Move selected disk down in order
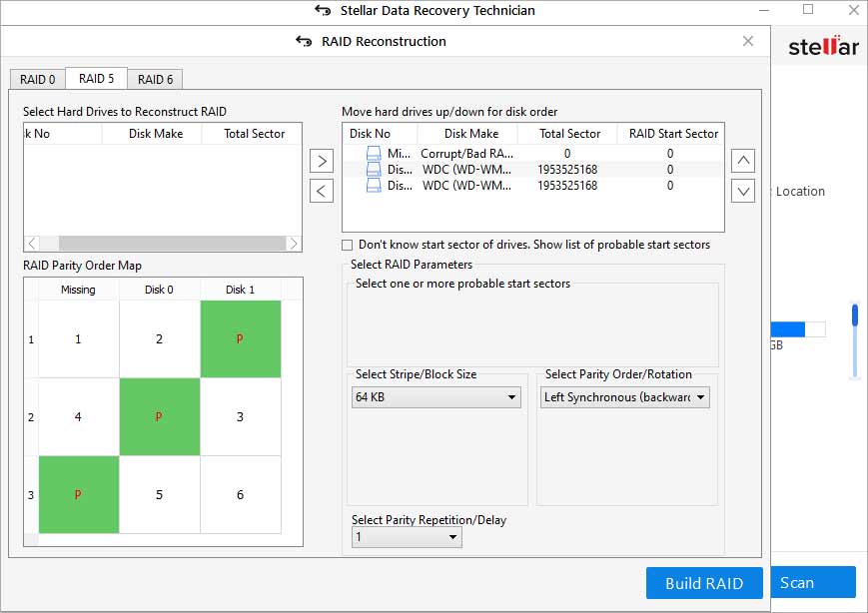The image size is (868, 613). tap(742, 191)
